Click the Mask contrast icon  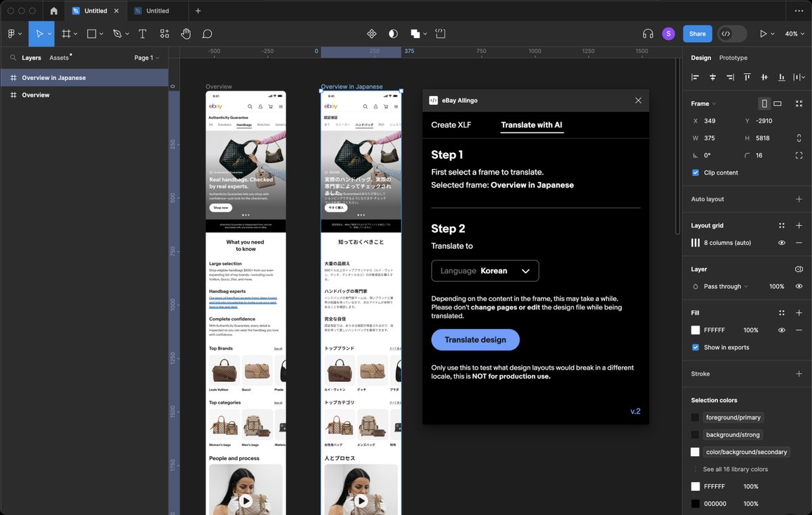(x=393, y=34)
